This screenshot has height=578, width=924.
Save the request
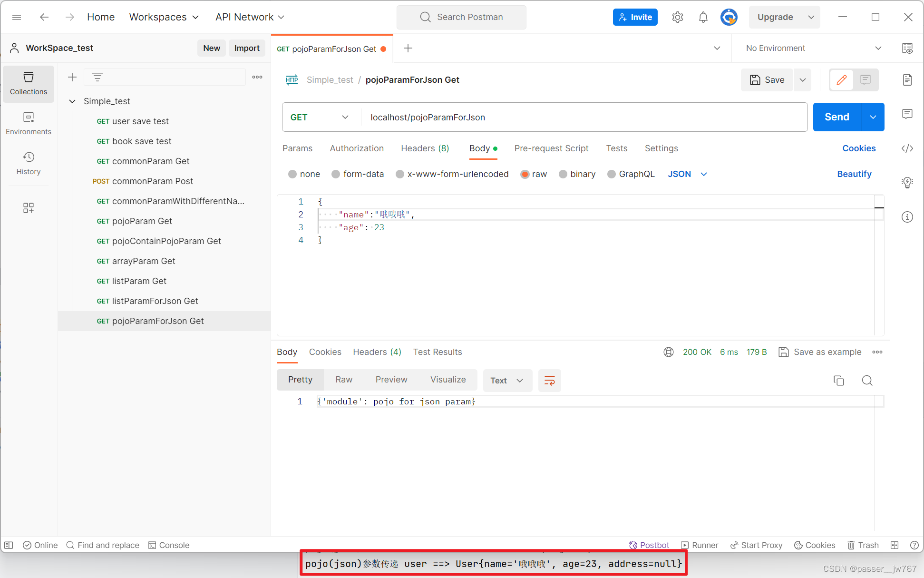pos(767,79)
